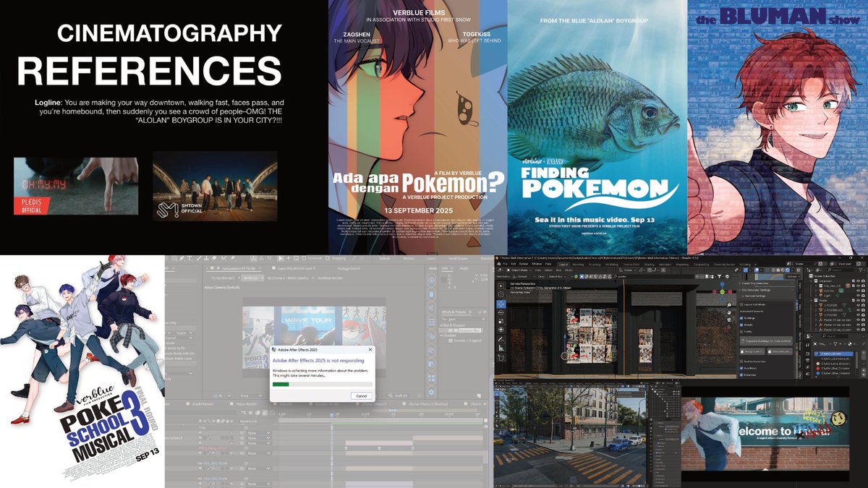Hide Light object via eye icon in outliner
The height and width of the screenshot is (488, 868).
click(858, 296)
